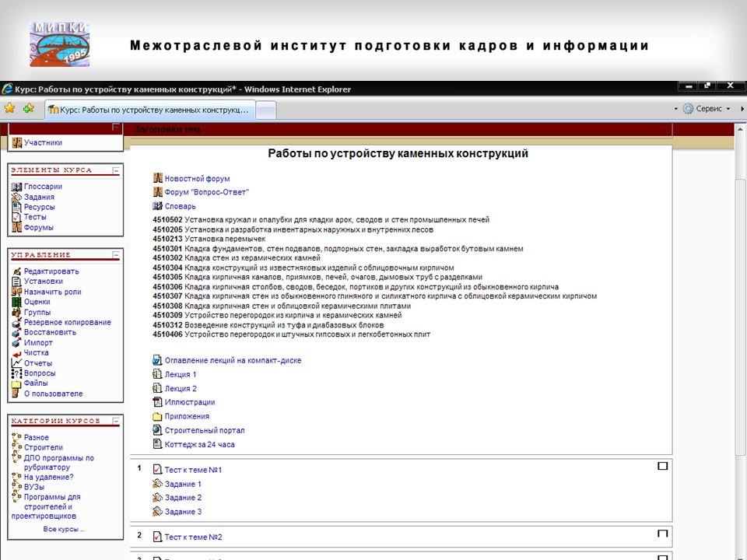747x560 pixels.
Task: Open the ВУЗы course category
Action: [33, 487]
